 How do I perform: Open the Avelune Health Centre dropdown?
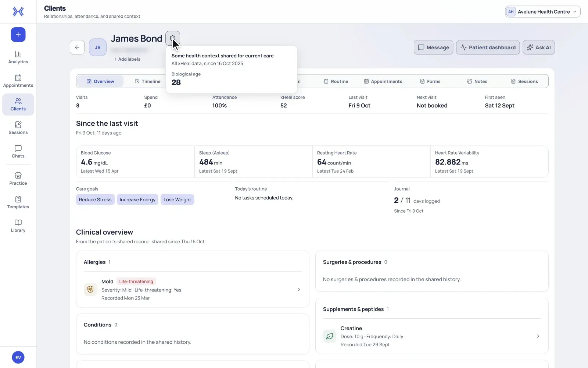543,12
